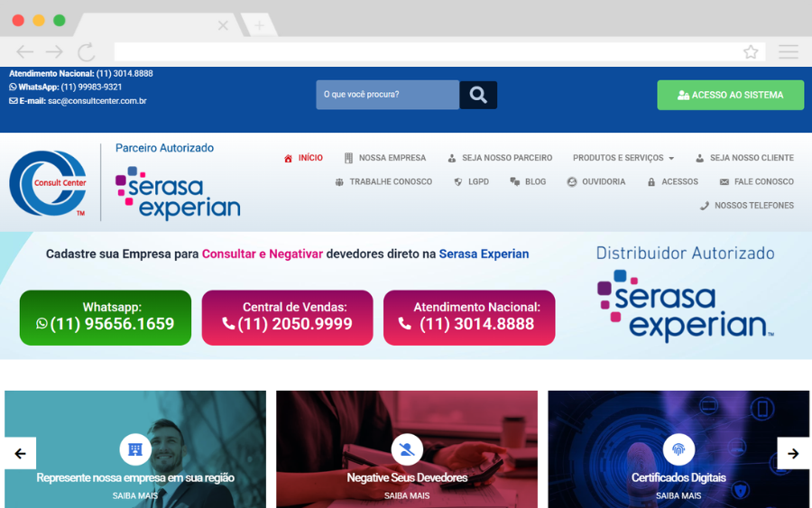Click the Consult Center logo

click(48, 183)
